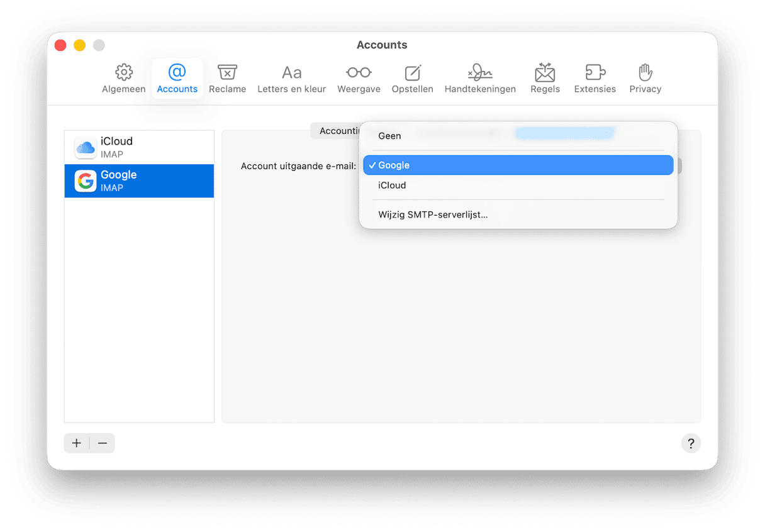Open the Extensies pane
Screen dimensions: 765x532
595,77
